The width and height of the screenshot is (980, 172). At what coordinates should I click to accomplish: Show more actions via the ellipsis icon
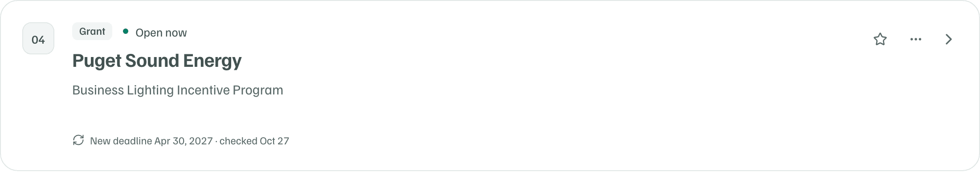916,39
